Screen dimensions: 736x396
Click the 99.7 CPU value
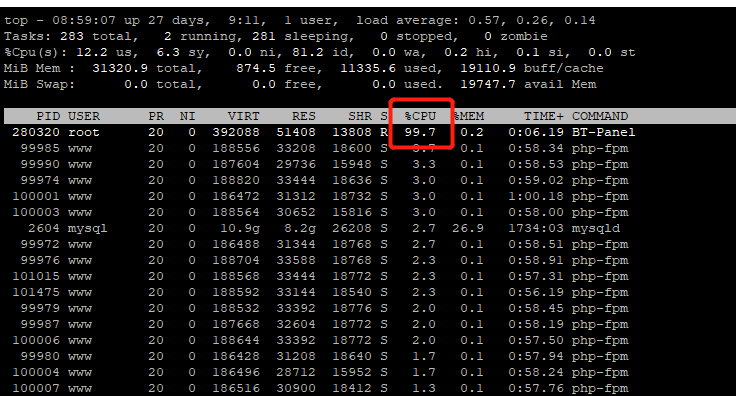[x=420, y=132]
